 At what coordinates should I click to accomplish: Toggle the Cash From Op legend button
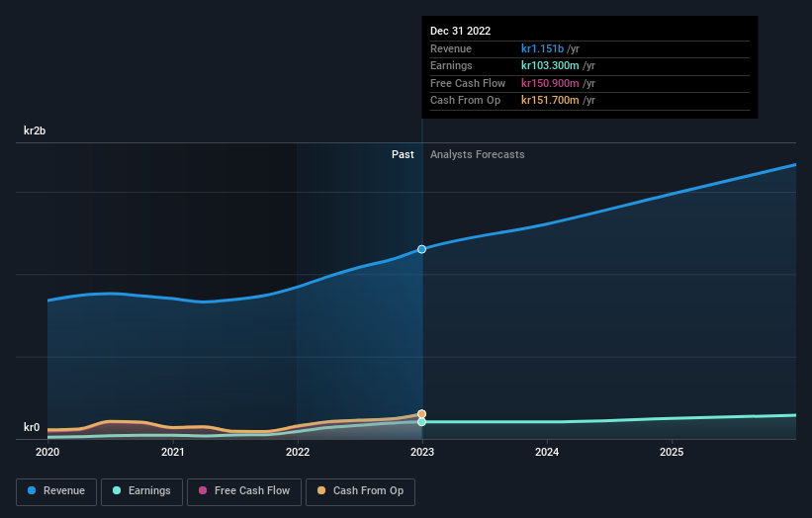360,491
